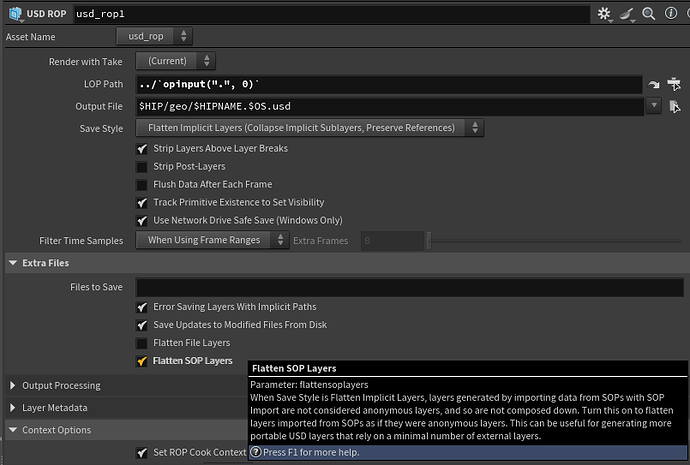The height and width of the screenshot is (465, 690).
Task: Open Render with Take dropdown
Action: (x=174, y=62)
